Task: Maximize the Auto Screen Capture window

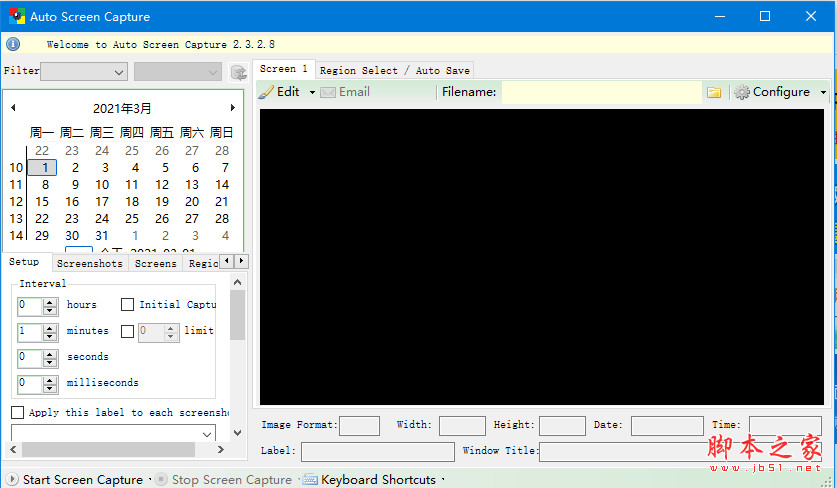Action: (x=765, y=17)
